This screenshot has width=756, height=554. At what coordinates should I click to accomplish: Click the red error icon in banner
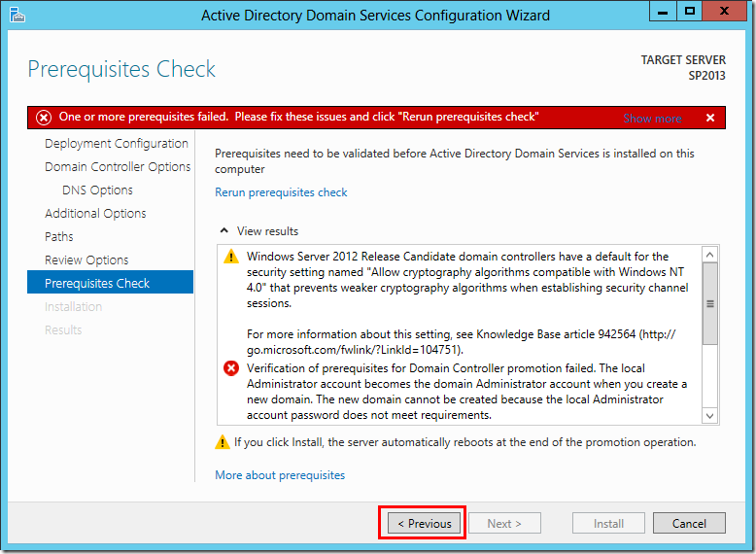(x=44, y=118)
